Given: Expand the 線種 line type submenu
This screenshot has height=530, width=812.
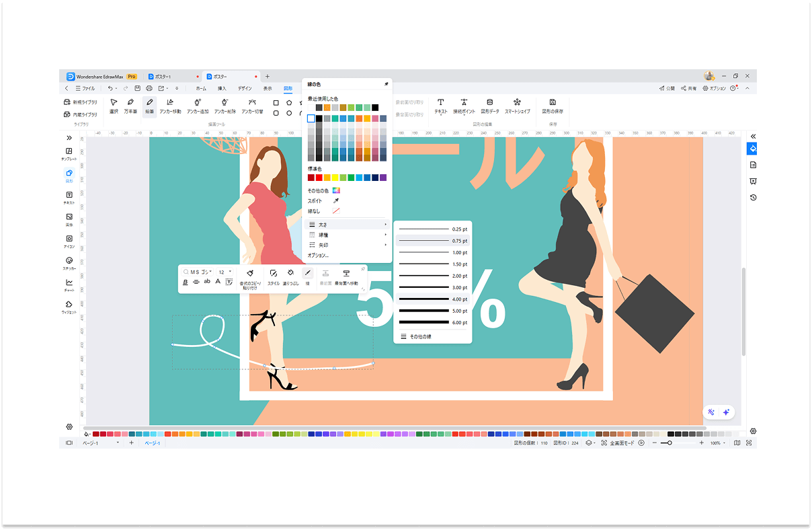Looking at the screenshot, I should point(348,235).
